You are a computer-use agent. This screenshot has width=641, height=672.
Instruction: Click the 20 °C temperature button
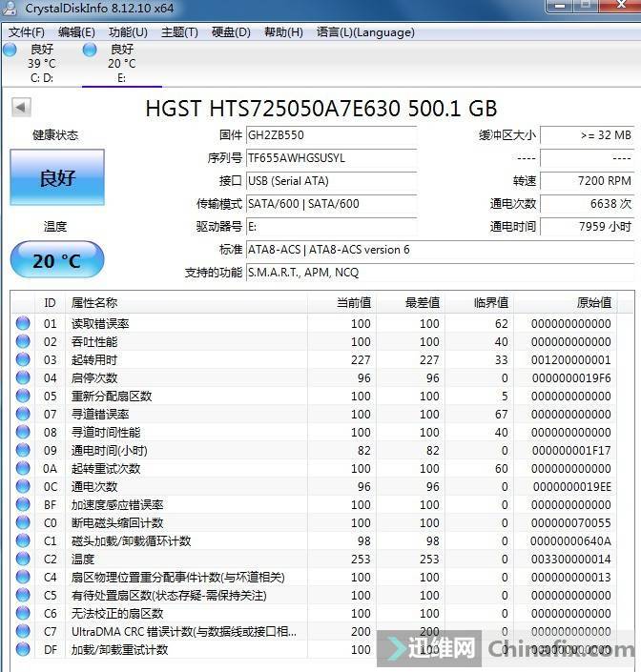click(57, 260)
